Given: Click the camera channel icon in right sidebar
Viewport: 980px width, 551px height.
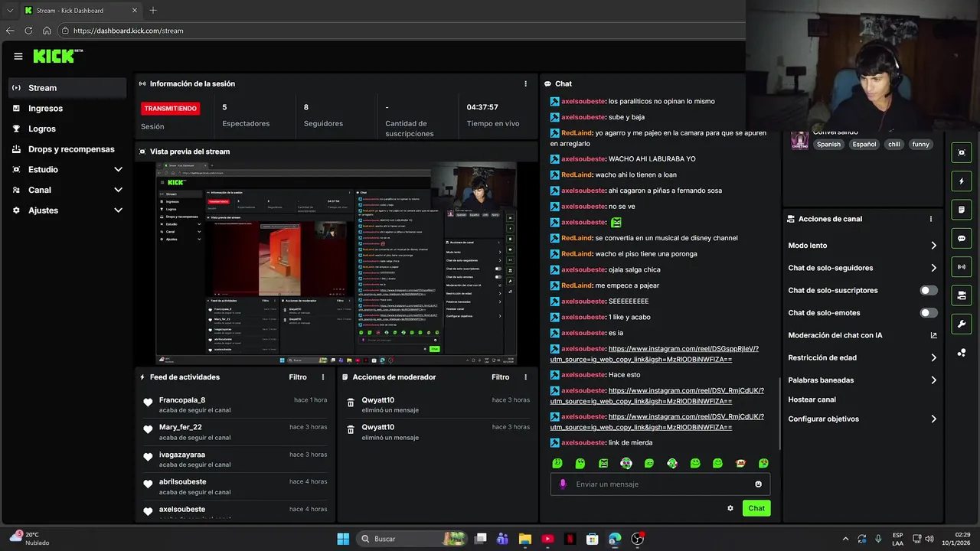Looking at the screenshot, I should [x=962, y=295].
